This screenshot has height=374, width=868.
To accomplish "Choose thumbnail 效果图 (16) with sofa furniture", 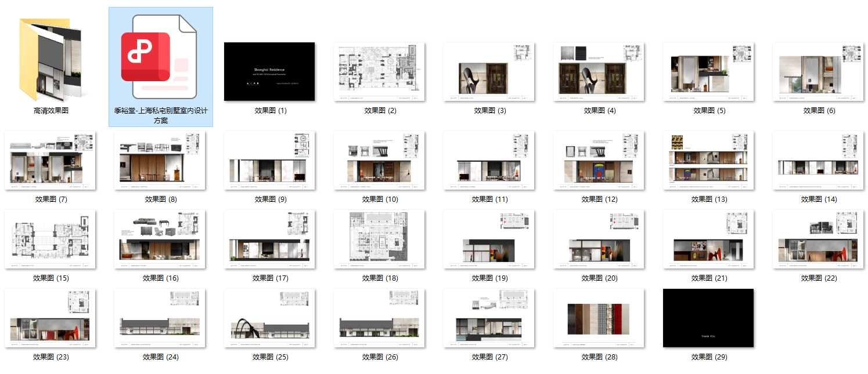I will pyautogui.click(x=160, y=239).
